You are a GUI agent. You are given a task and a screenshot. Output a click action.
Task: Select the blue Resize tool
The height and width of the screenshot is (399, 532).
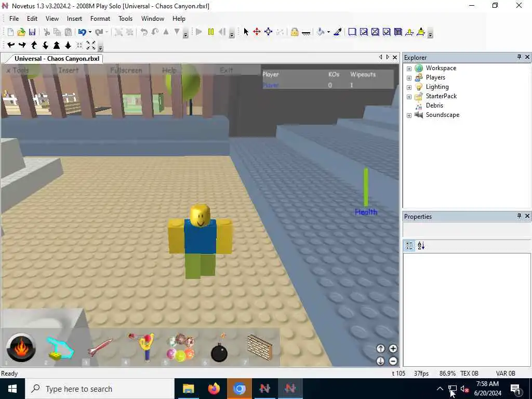269,32
